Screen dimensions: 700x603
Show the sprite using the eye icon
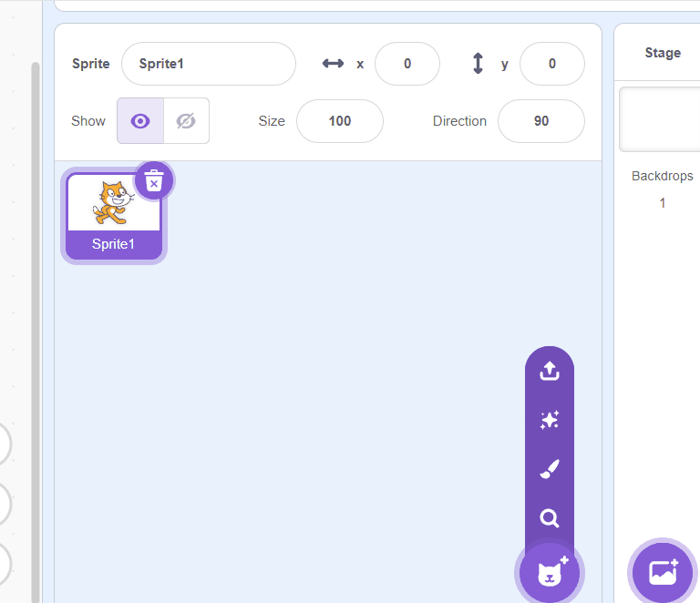tap(140, 121)
